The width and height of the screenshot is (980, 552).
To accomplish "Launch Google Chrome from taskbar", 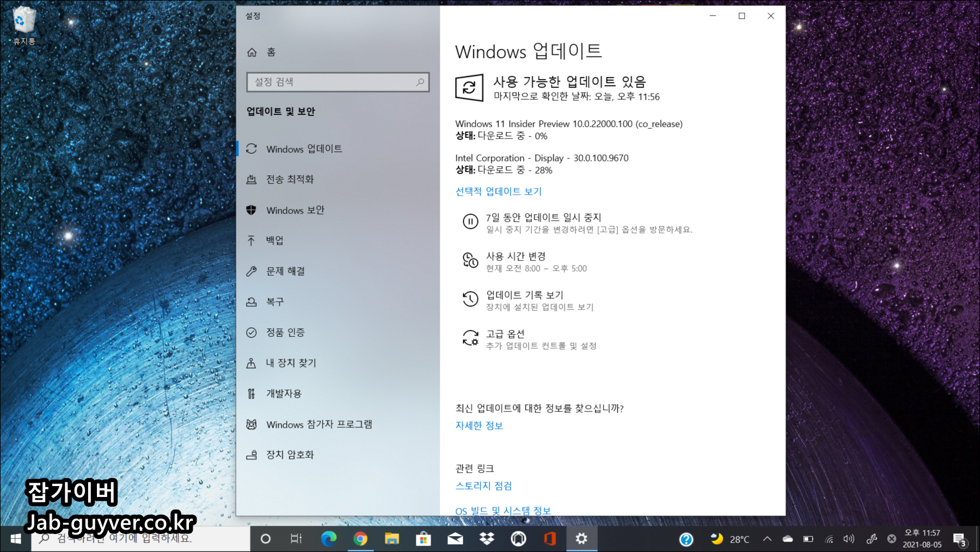I will tap(360, 539).
